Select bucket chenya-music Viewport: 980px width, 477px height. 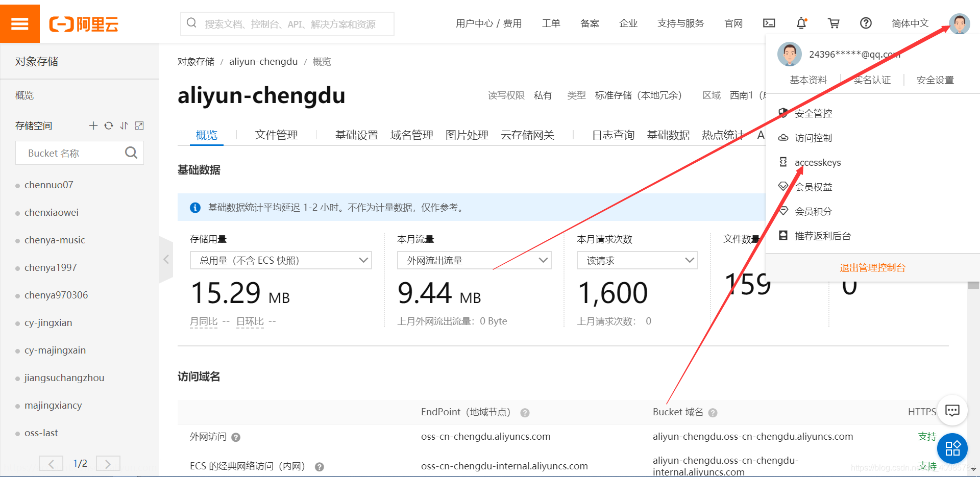[55, 240]
